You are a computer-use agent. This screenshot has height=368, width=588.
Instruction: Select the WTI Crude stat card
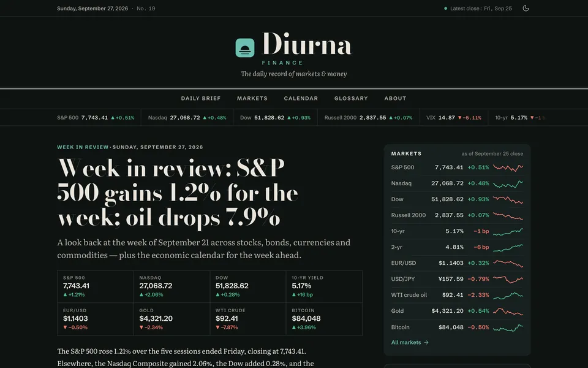point(248,319)
